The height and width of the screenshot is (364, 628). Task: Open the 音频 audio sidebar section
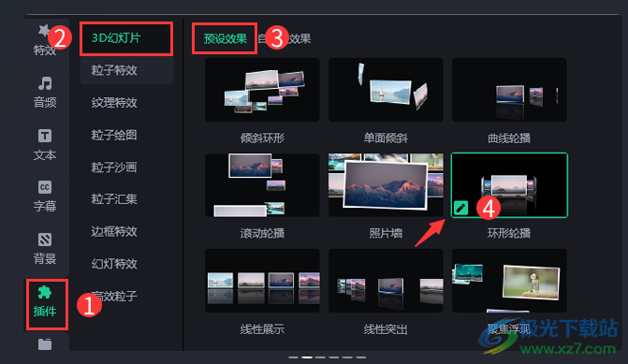[45, 93]
